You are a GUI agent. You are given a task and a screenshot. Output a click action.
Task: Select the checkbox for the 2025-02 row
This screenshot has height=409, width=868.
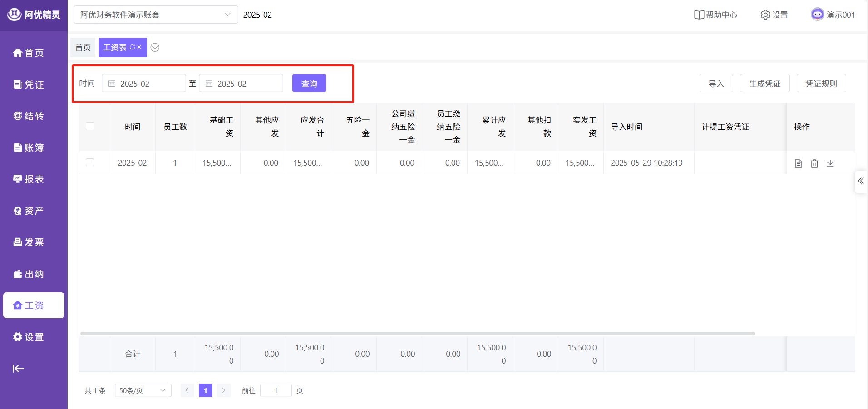[90, 163]
